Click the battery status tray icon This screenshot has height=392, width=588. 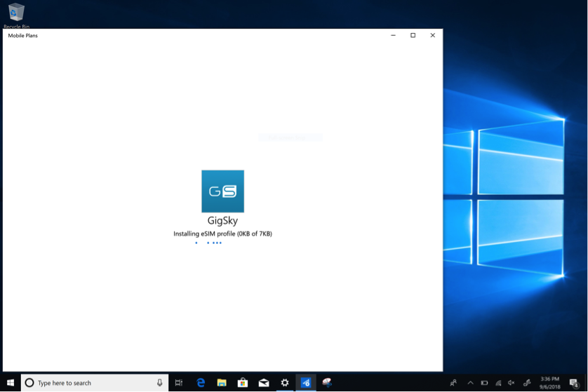coord(484,383)
